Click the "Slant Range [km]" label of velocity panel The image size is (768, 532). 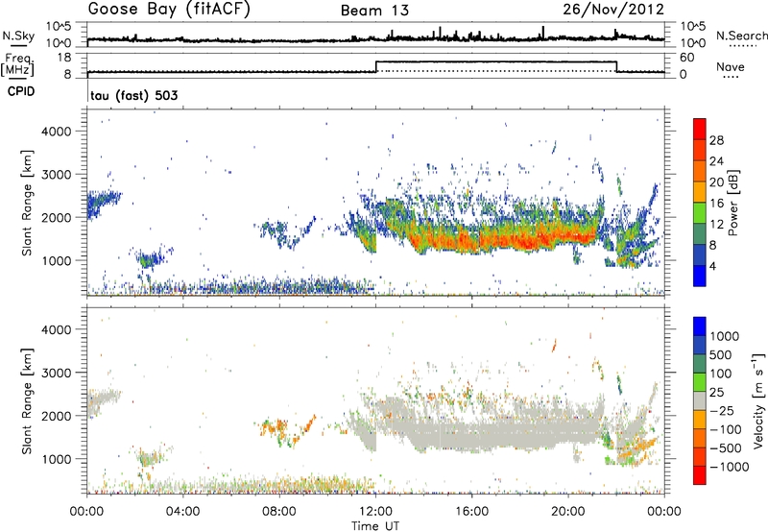click(27, 400)
